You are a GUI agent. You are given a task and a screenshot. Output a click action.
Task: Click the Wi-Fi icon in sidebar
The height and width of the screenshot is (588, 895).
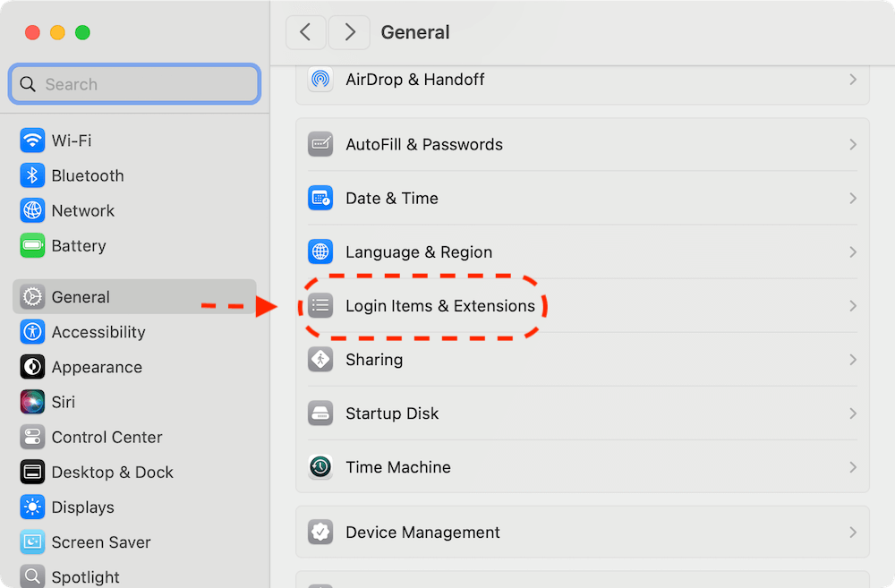(x=33, y=141)
